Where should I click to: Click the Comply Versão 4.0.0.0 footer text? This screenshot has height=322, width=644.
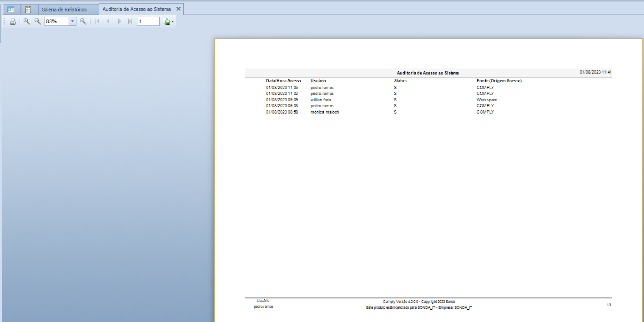419,302
